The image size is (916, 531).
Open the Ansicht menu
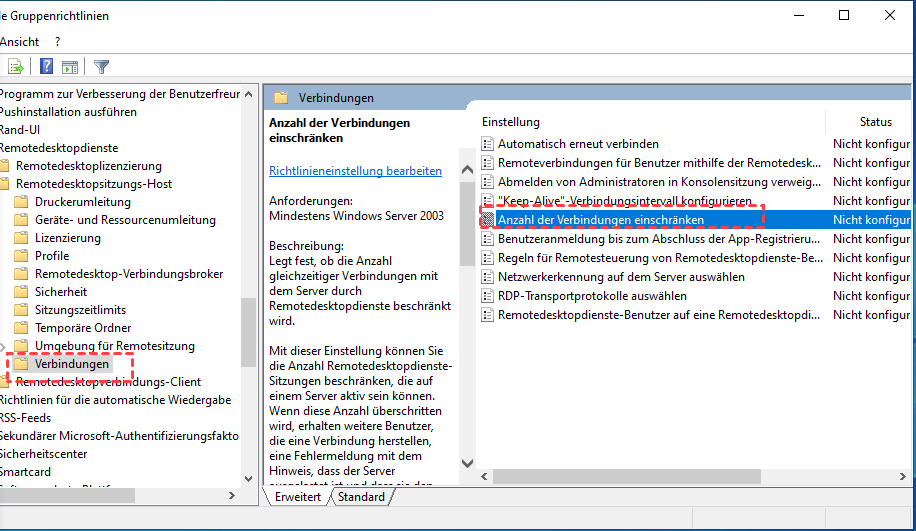pyautogui.click(x=20, y=42)
